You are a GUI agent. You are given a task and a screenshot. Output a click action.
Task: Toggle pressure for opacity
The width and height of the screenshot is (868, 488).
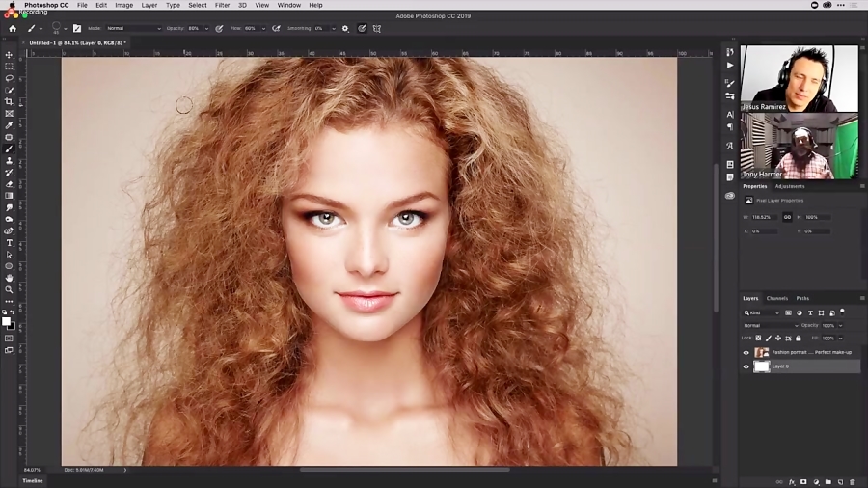pyautogui.click(x=219, y=28)
